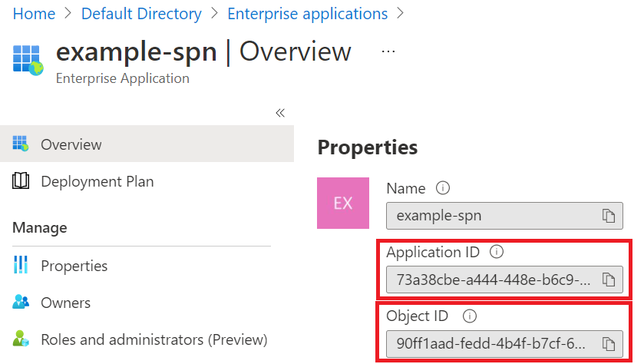This screenshot has width=644, height=364.
Task: Open the Deployment Plan page
Action: [x=97, y=182]
